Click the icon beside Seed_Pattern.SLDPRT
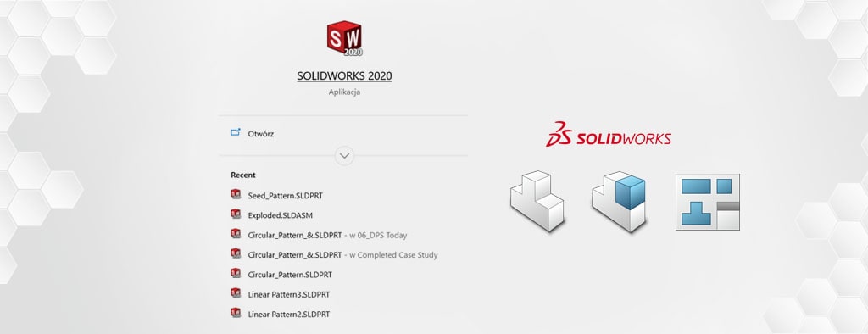This screenshot has height=334, width=868. (236, 194)
